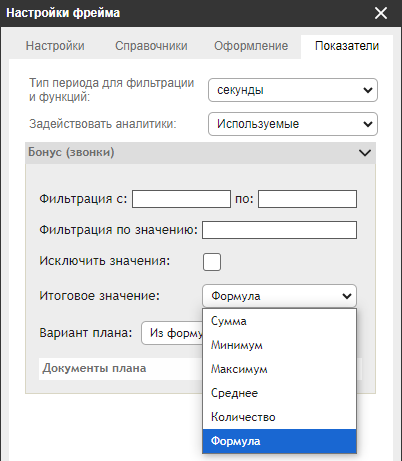The height and width of the screenshot is (461, 402).
Task: Click the Итоговое значение dropdown box
Action: 279,296
